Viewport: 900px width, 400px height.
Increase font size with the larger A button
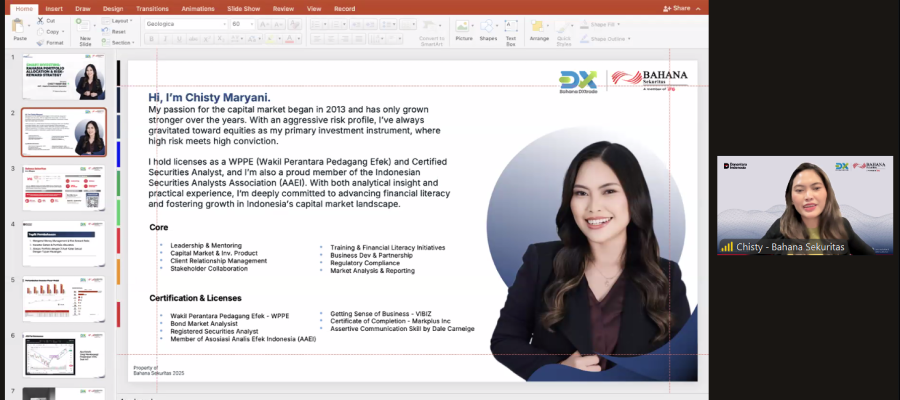(x=263, y=24)
